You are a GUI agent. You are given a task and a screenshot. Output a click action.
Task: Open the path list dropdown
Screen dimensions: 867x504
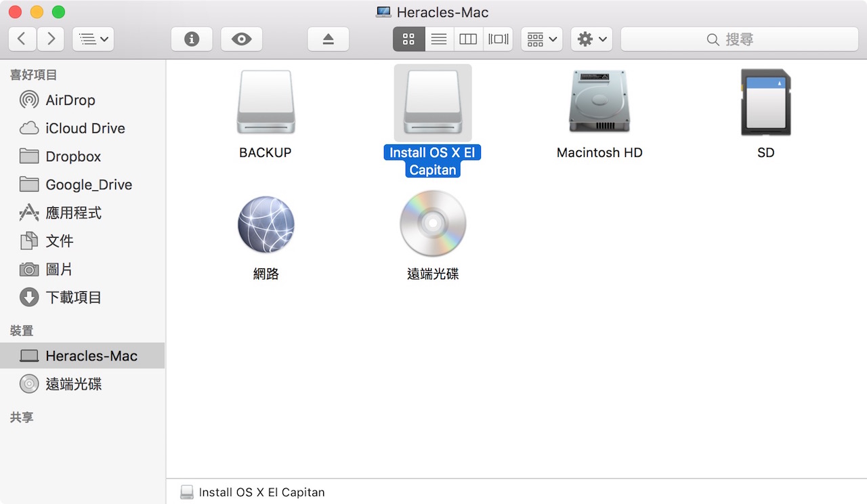(x=93, y=39)
